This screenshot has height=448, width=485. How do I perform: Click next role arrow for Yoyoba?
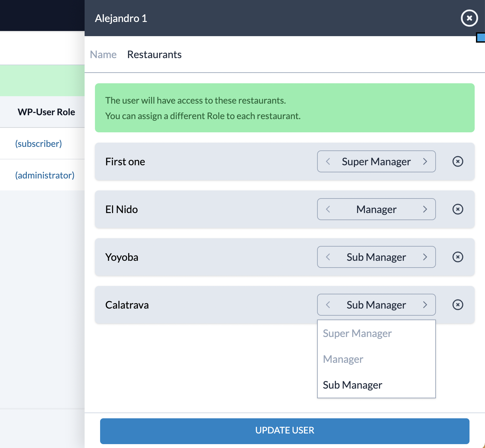pos(425,257)
